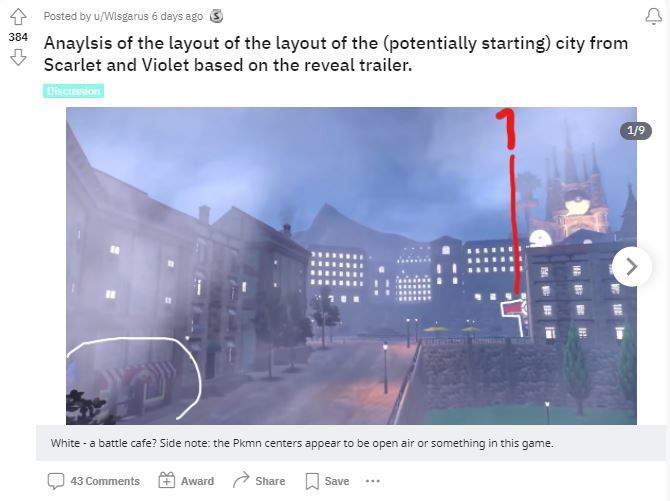Share this post
Viewport: 670px width, 501px height.
[x=259, y=481]
